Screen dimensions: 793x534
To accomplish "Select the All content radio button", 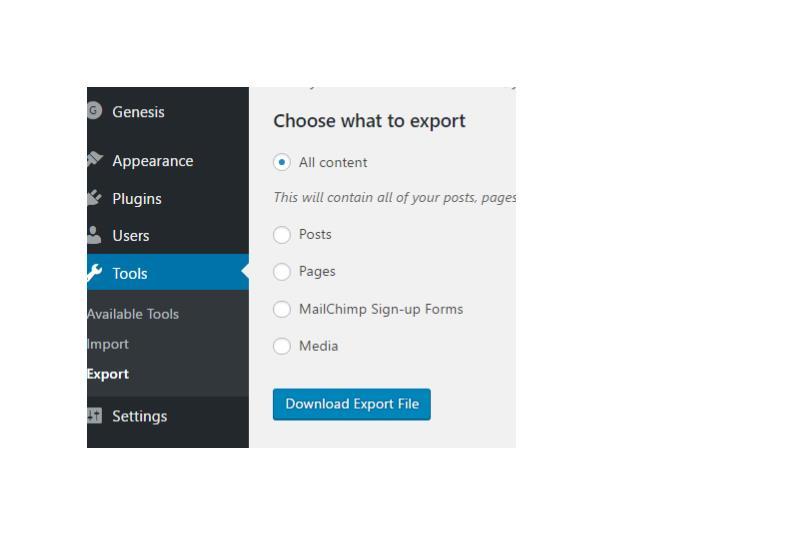I will point(282,162).
